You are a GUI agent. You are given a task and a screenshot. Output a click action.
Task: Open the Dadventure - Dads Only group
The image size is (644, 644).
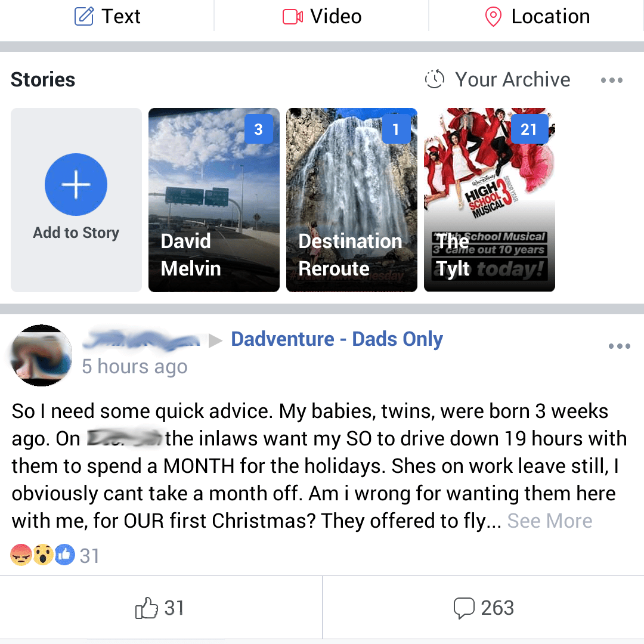tap(337, 339)
